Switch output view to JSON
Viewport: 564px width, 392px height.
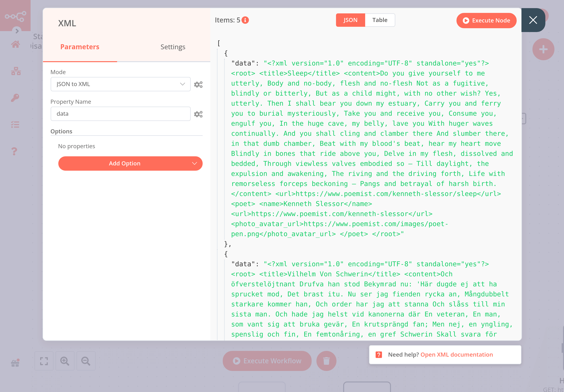click(350, 20)
